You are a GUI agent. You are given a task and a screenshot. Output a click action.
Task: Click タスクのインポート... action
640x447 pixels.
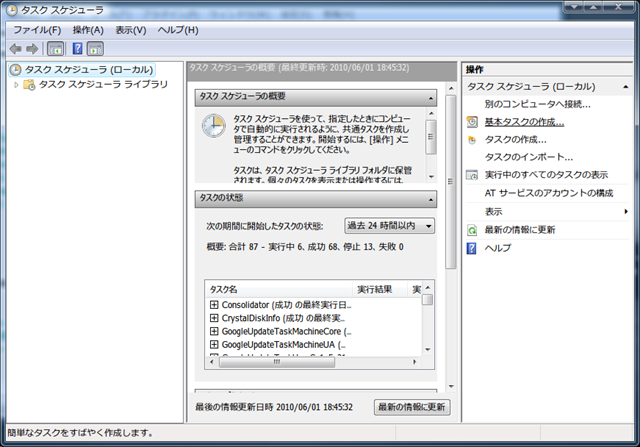[x=529, y=157]
